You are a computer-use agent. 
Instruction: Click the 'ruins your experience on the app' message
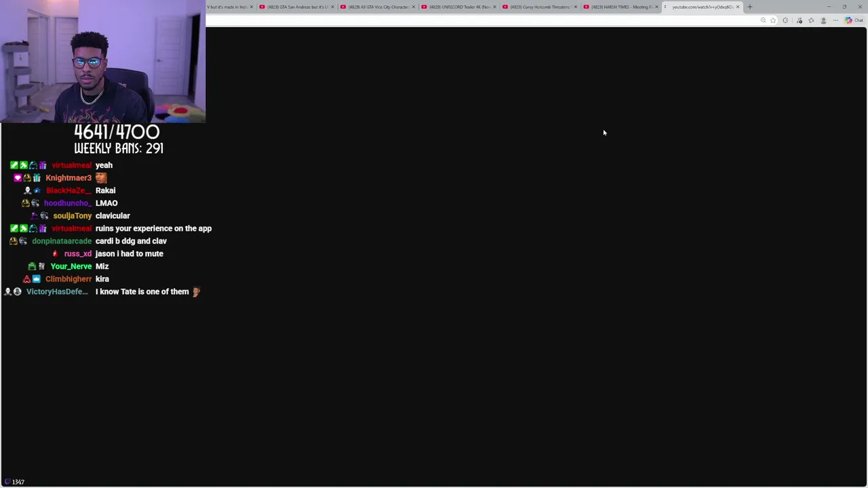(153, 228)
